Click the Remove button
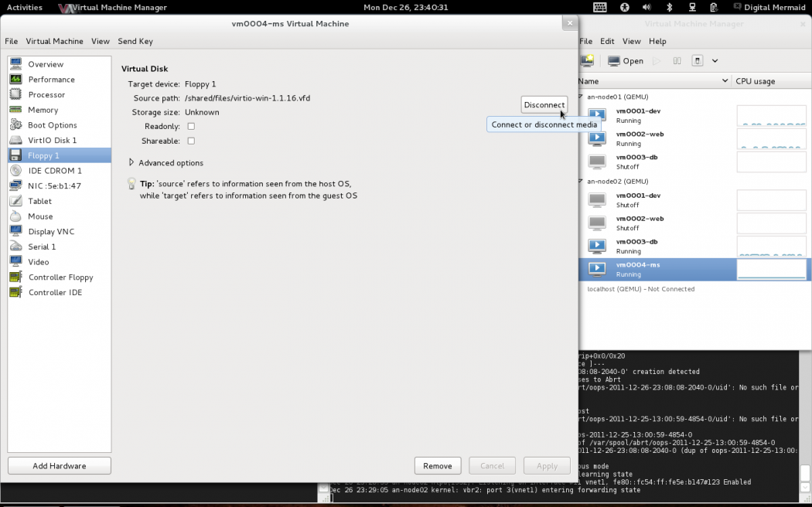The image size is (812, 507). [438, 466]
